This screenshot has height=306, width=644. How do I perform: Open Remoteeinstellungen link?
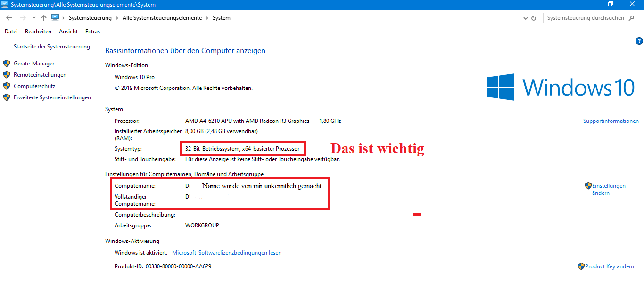(40, 75)
